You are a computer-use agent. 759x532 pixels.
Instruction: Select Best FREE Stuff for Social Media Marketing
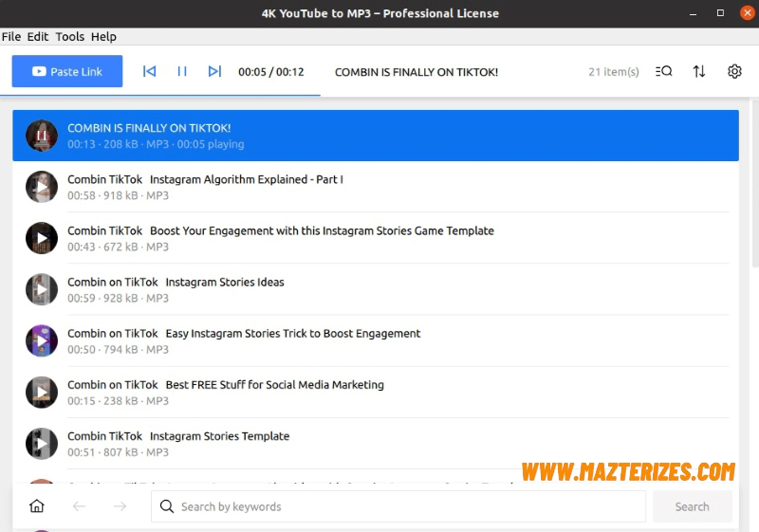226,384
